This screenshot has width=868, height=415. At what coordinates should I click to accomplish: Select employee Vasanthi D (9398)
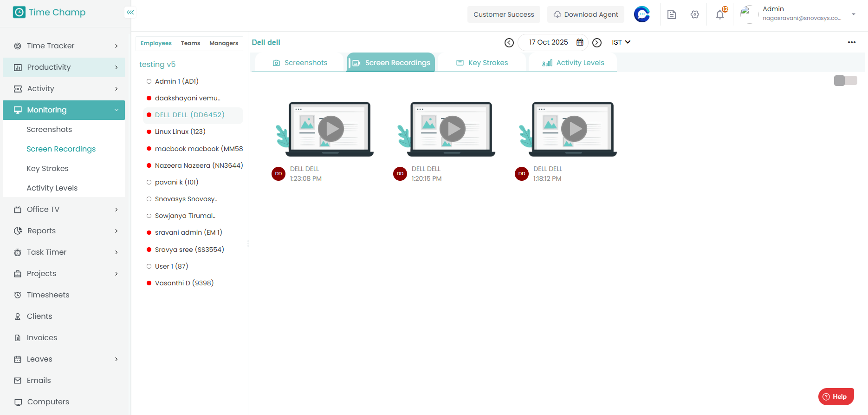pos(184,283)
